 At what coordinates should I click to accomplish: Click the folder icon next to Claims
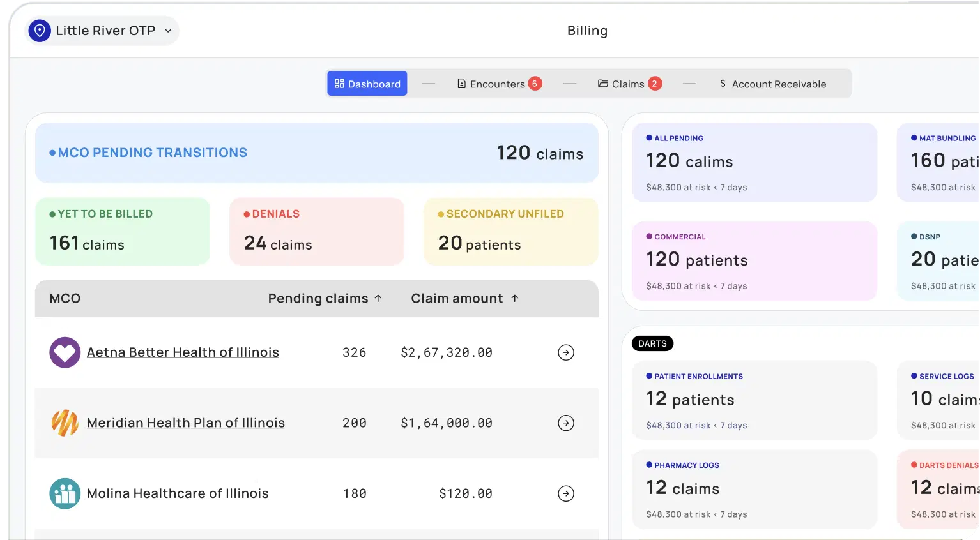tap(603, 84)
